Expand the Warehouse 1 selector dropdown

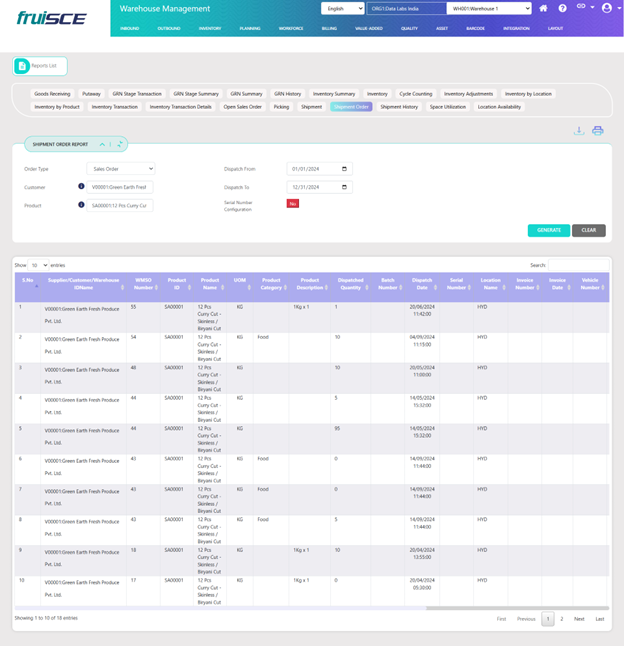490,8
